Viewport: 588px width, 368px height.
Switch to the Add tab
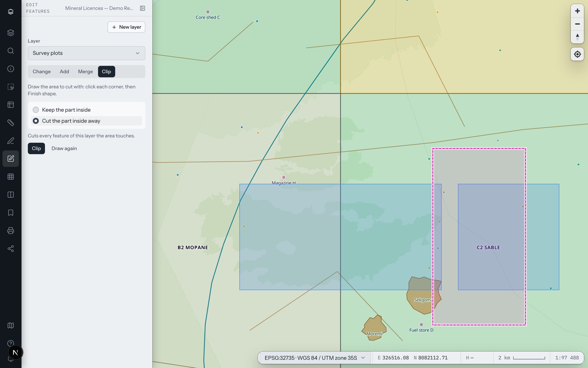coord(64,72)
